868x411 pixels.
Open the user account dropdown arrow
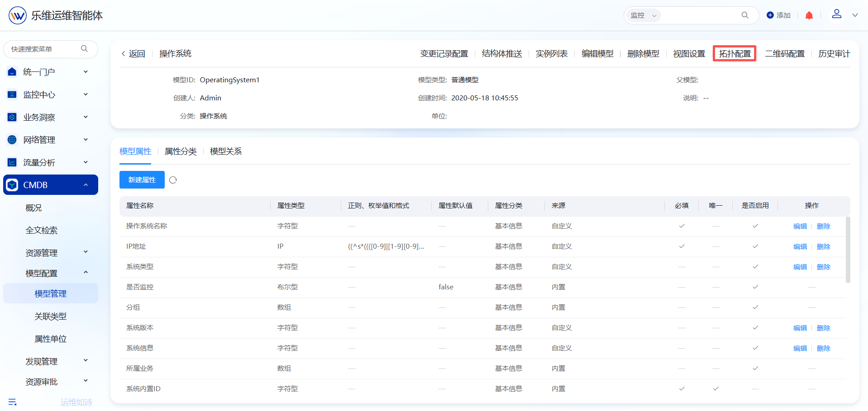855,15
